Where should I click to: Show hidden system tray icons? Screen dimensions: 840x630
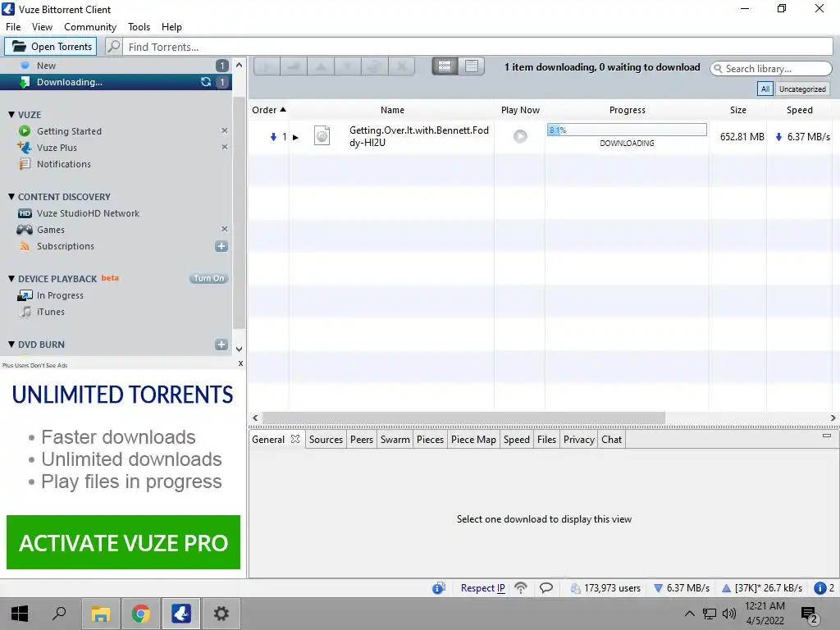689,614
